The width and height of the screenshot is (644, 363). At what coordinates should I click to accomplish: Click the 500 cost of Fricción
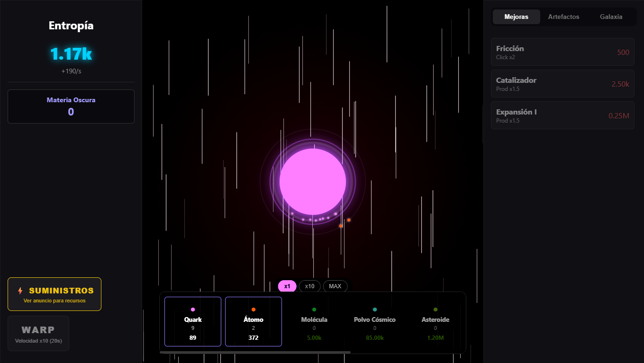(x=623, y=52)
